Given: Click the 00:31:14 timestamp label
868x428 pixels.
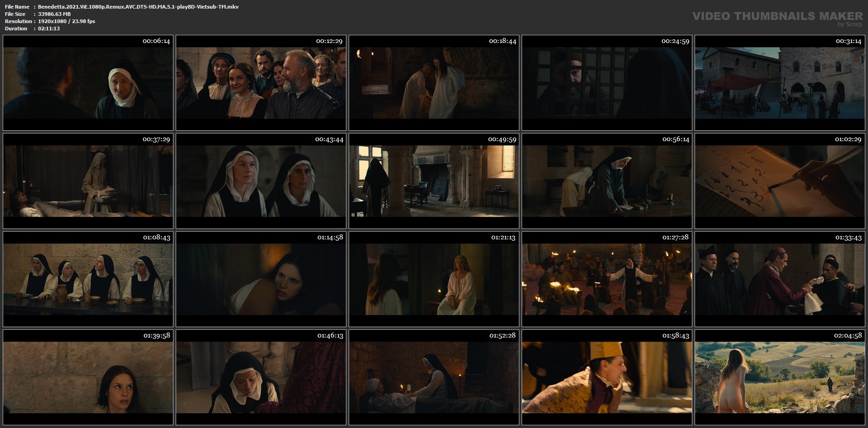Looking at the screenshot, I should pyautogui.click(x=849, y=41).
